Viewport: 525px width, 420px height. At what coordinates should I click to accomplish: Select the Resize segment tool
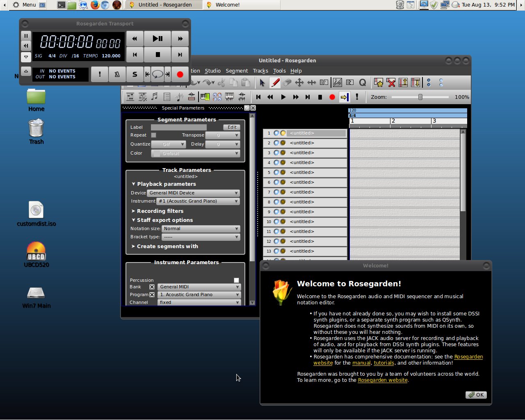[311, 82]
